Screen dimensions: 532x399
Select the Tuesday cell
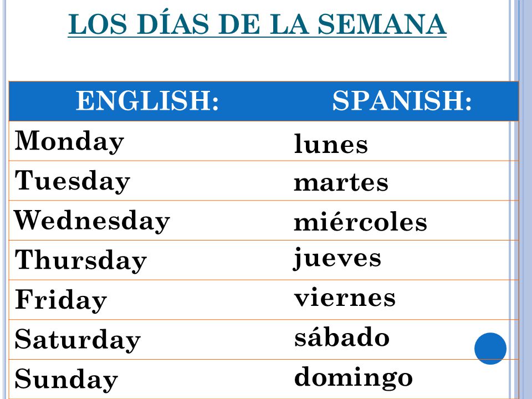72,181
